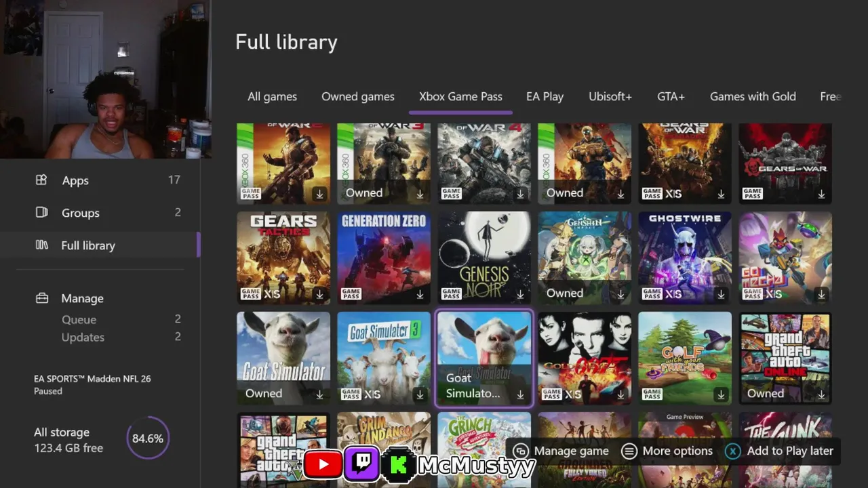Click the More options menu-button icon
The height and width of the screenshot is (488, 868).
pos(629,451)
